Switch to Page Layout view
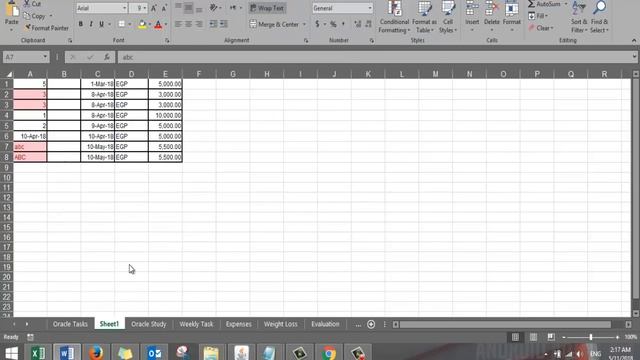This screenshot has height=360, width=640. [533, 337]
